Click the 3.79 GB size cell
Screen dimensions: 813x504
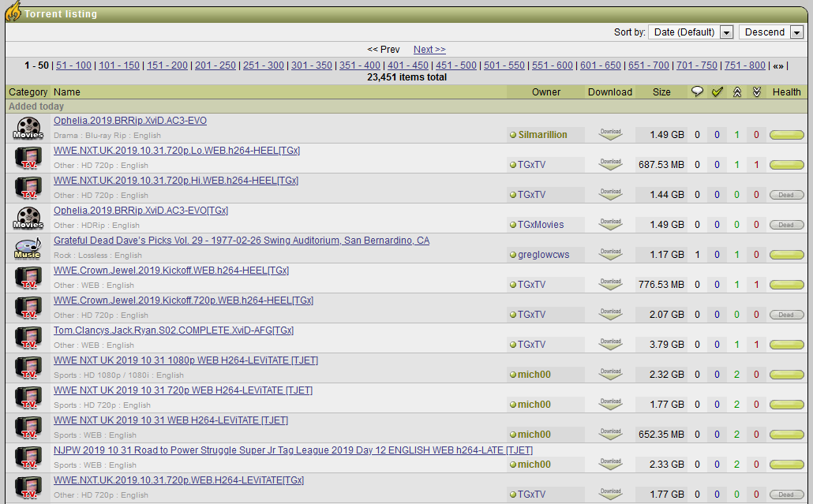point(661,345)
